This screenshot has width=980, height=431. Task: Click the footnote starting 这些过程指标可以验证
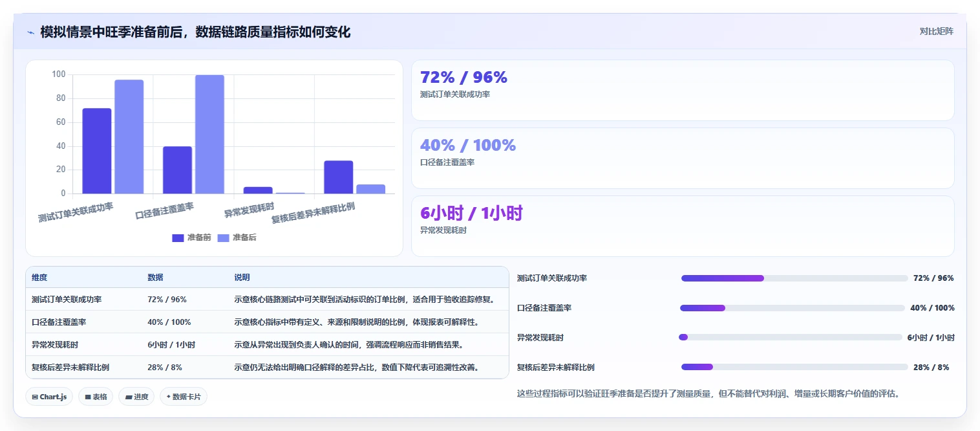(x=708, y=393)
